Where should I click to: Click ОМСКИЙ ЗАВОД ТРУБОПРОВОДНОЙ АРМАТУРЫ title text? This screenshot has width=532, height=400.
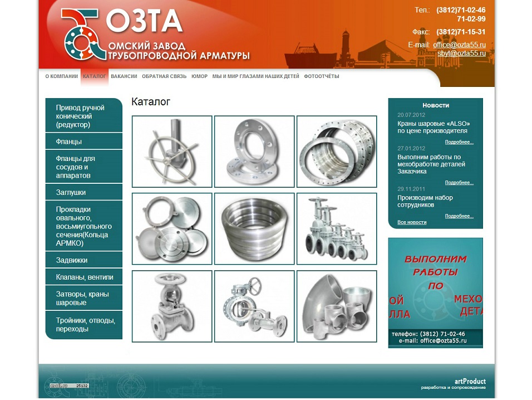[x=179, y=51]
